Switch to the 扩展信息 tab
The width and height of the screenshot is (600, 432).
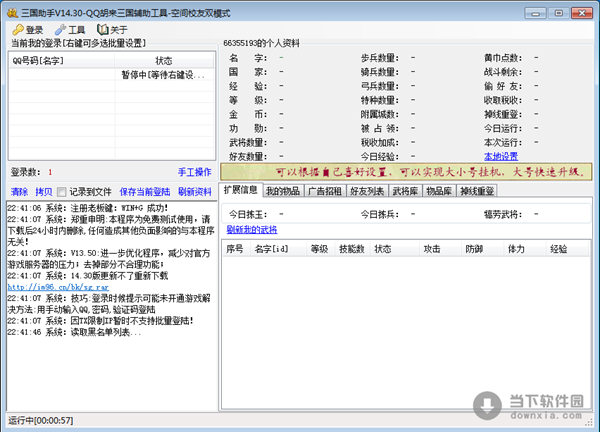pyautogui.click(x=241, y=190)
